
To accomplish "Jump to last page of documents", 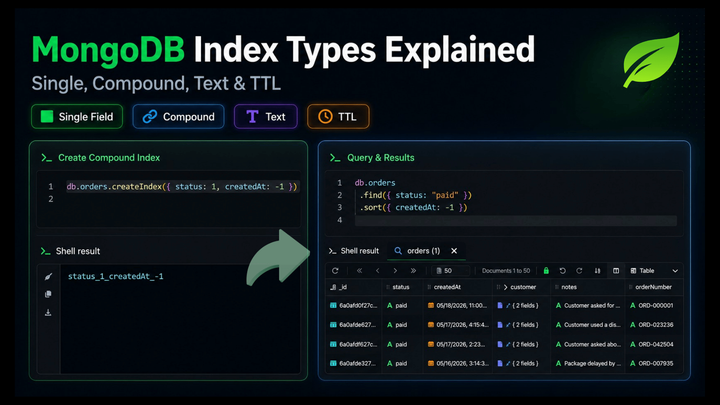I will (413, 271).
